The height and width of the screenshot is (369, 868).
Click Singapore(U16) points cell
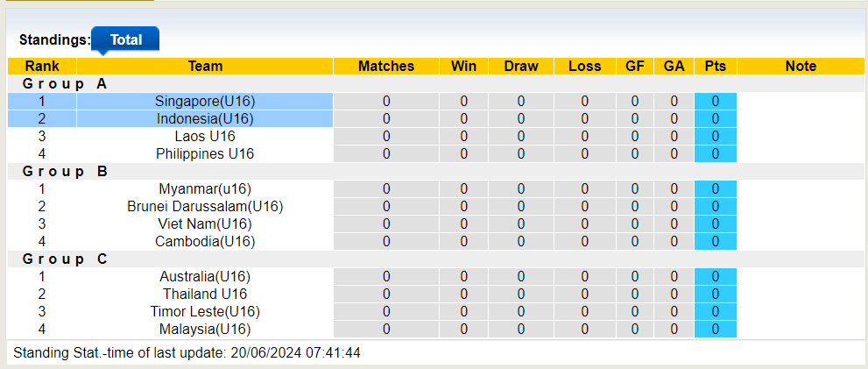point(715,102)
